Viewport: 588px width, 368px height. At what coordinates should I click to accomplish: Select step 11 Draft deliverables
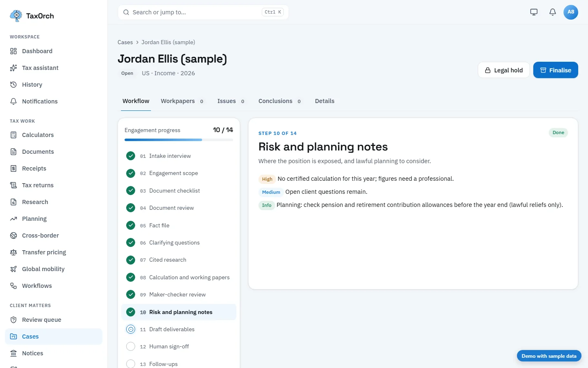[179, 329]
